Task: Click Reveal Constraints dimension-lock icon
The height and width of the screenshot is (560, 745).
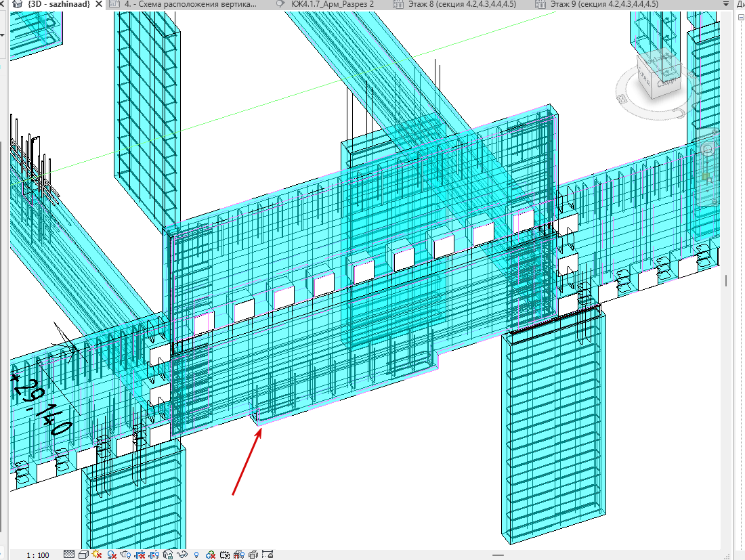Action: pos(268,555)
